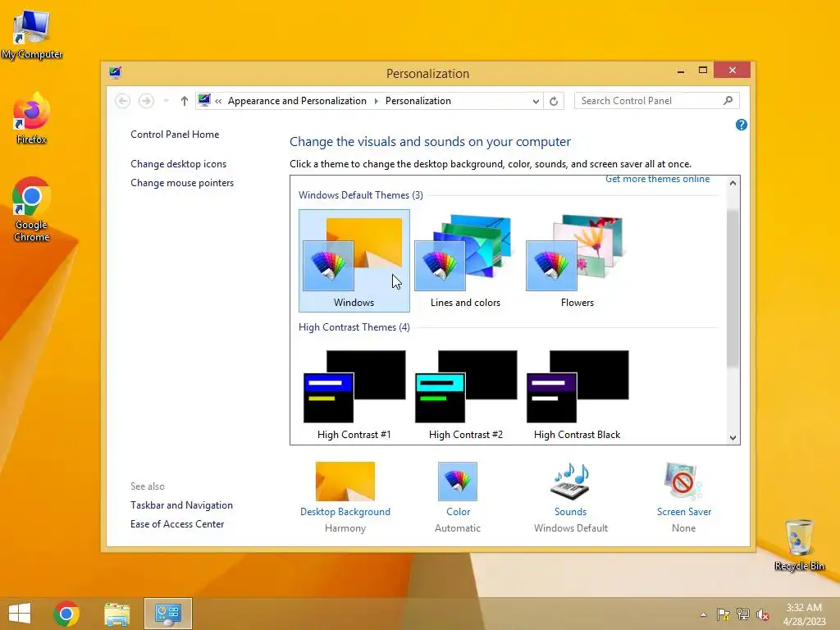Screen dimensions: 840x630
Task: Click Get more themes online
Action: [x=657, y=179]
